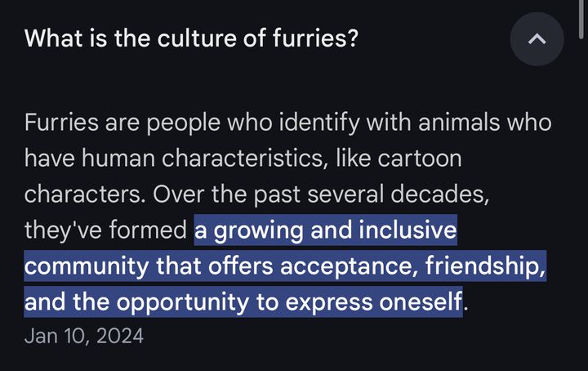Image resolution: width=588 pixels, height=371 pixels.
Task: Click the text 'Over the past several decades,'
Action: click(321, 194)
